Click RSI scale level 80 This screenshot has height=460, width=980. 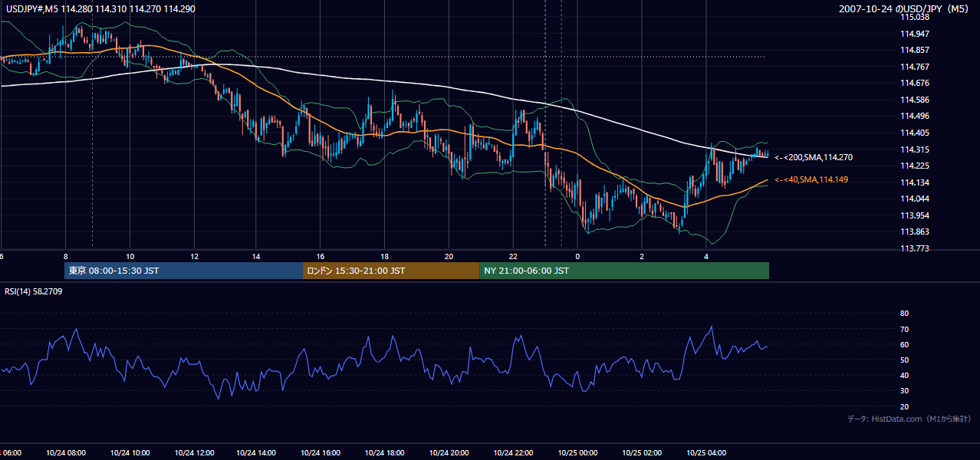click(904, 314)
